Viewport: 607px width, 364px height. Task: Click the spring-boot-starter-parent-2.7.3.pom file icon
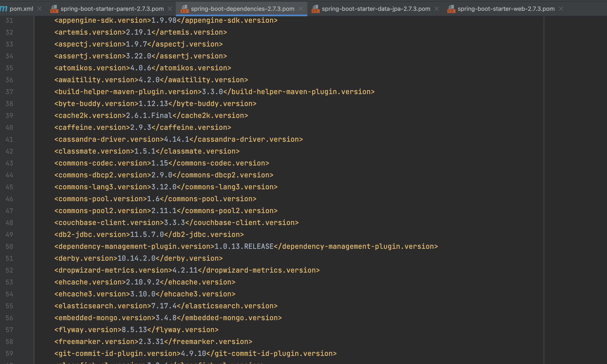click(54, 9)
